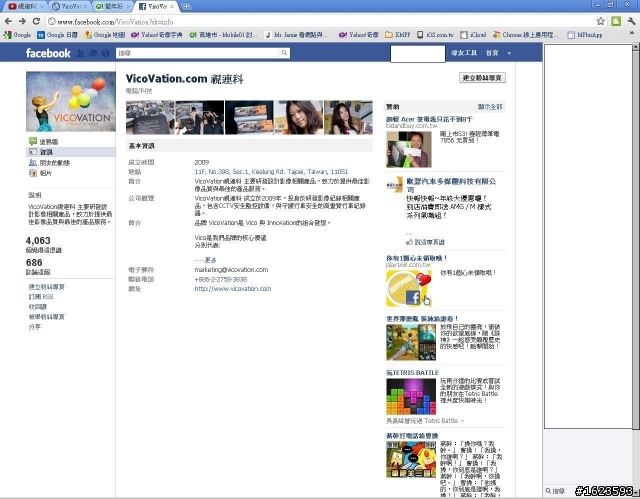Click the Tetris Battle ad image
This screenshot has width=640, height=499.
coord(411,397)
